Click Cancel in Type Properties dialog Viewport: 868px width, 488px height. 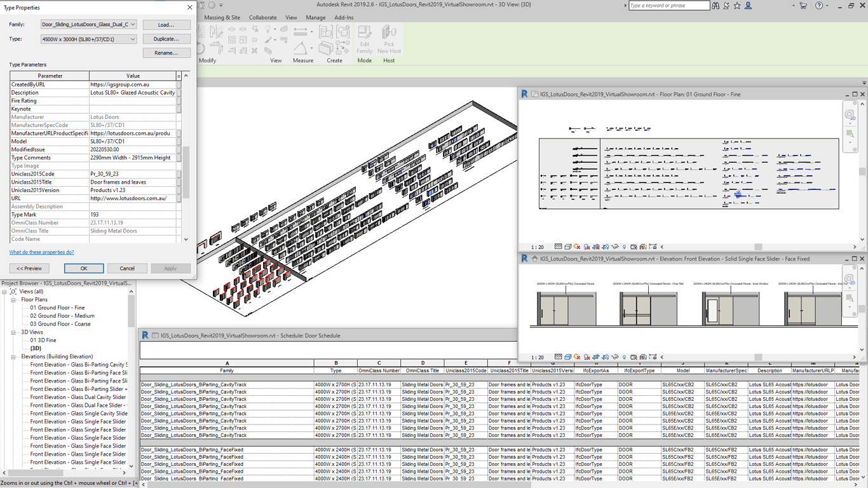pos(127,268)
